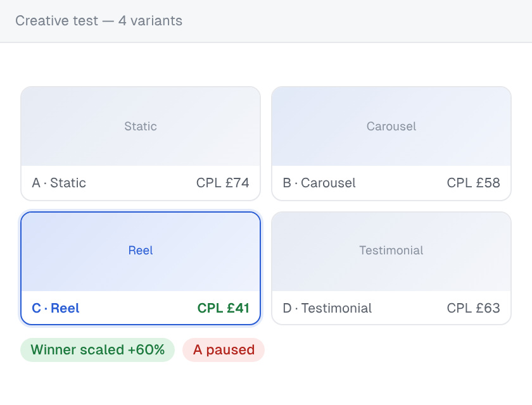Click the 'Creative test — 4 variants' header

(x=99, y=21)
